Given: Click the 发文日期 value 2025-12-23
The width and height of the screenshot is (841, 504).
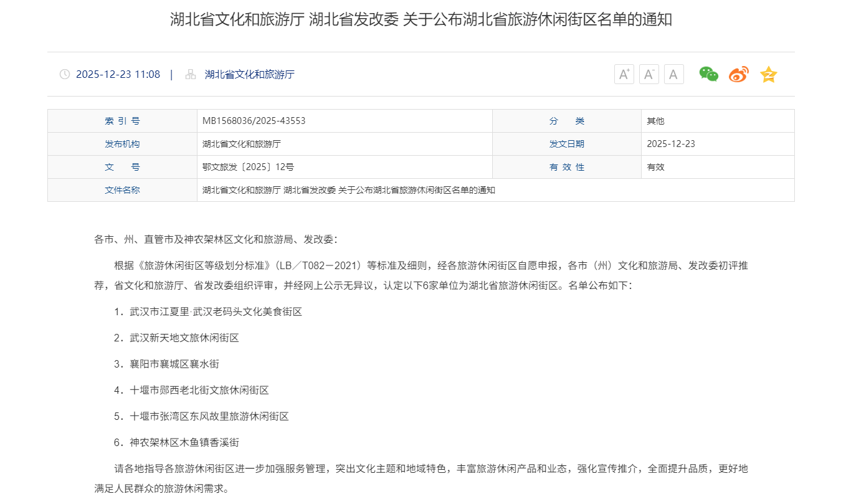Looking at the screenshot, I should (671, 144).
